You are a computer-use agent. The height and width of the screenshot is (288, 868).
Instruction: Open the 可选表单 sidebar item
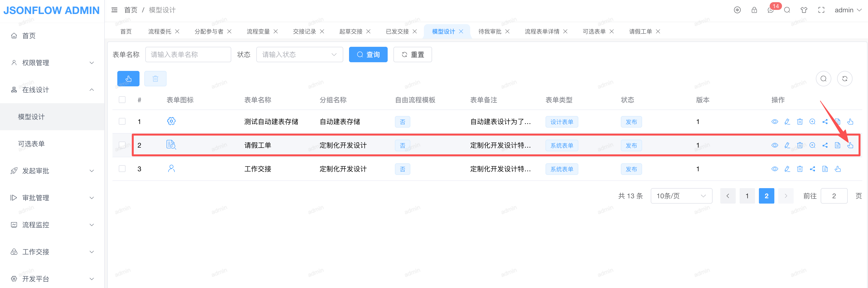coord(31,144)
